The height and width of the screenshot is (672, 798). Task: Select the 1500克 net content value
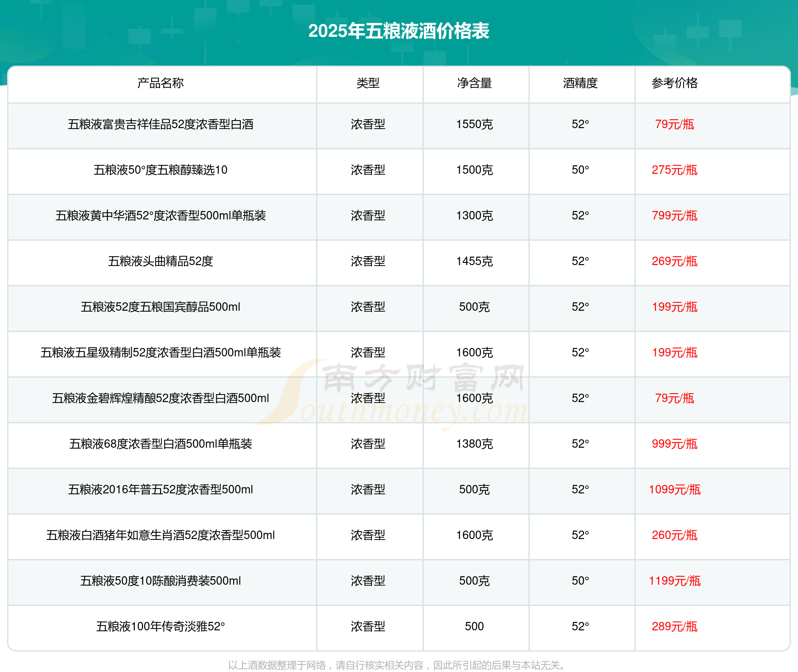coord(474,170)
